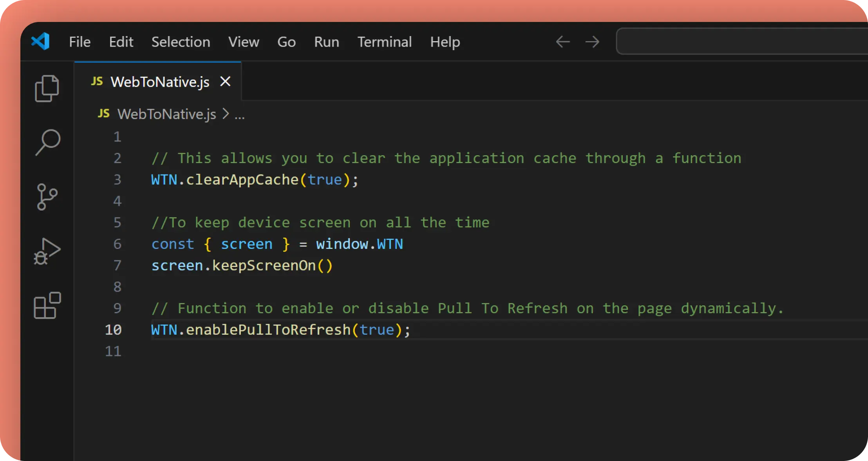Open the Help menu
868x461 pixels.
[x=445, y=42]
